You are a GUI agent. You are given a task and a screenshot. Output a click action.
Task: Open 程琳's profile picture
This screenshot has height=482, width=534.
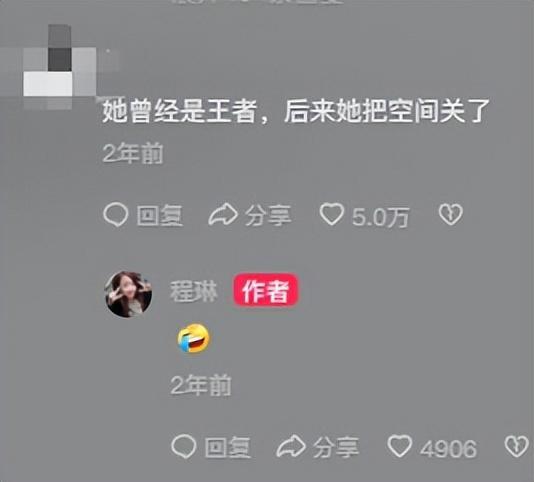pos(128,294)
